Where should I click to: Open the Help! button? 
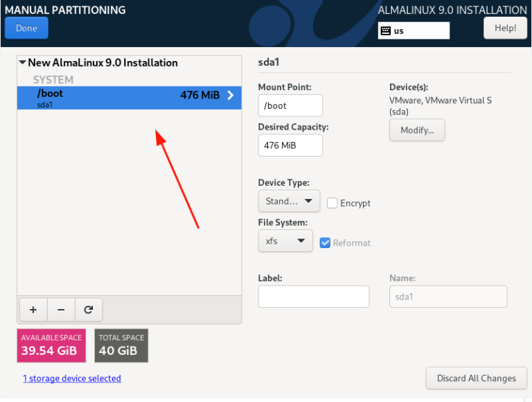pos(505,28)
